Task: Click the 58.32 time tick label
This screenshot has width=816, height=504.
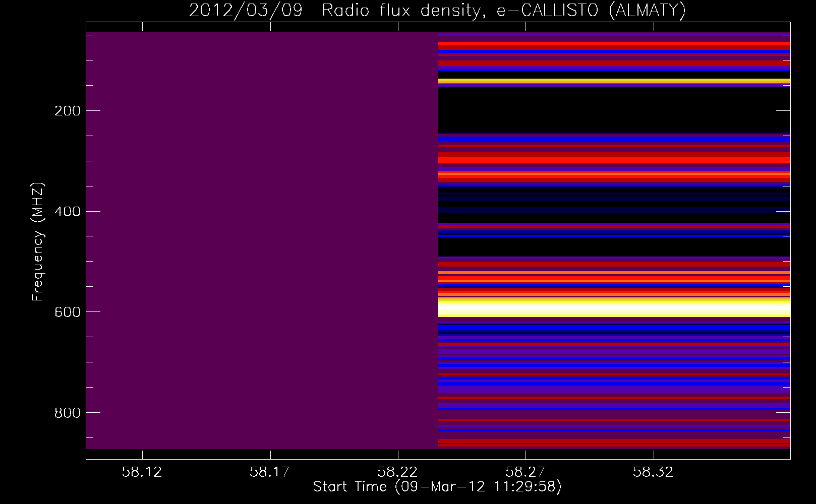Action: (x=654, y=472)
